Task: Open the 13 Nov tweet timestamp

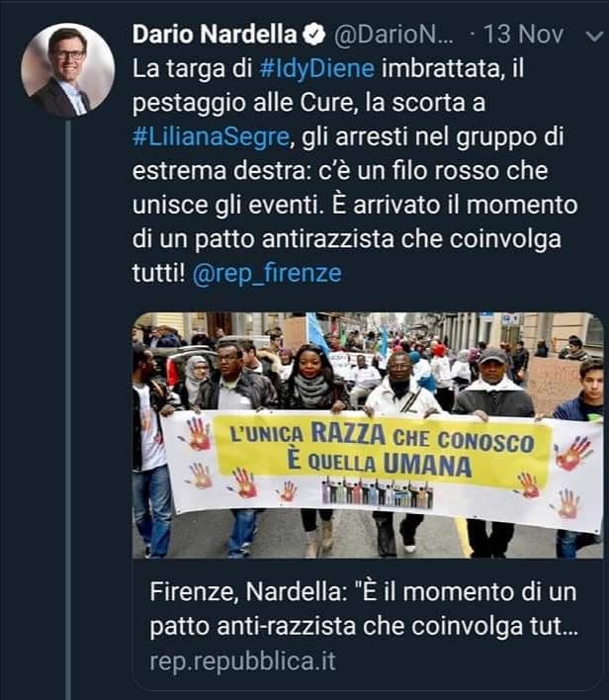Action: [523, 35]
